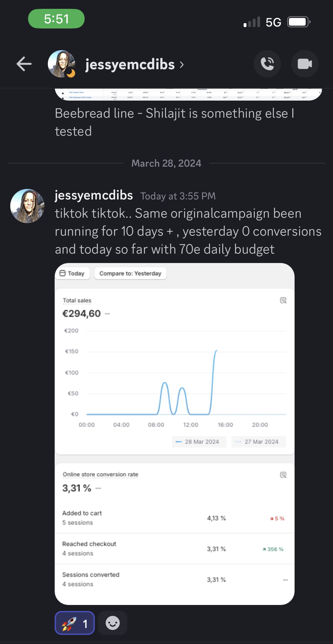Tap the rocket reaction to toggle it
Image resolution: width=333 pixels, height=644 pixels.
(x=75, y=623)
